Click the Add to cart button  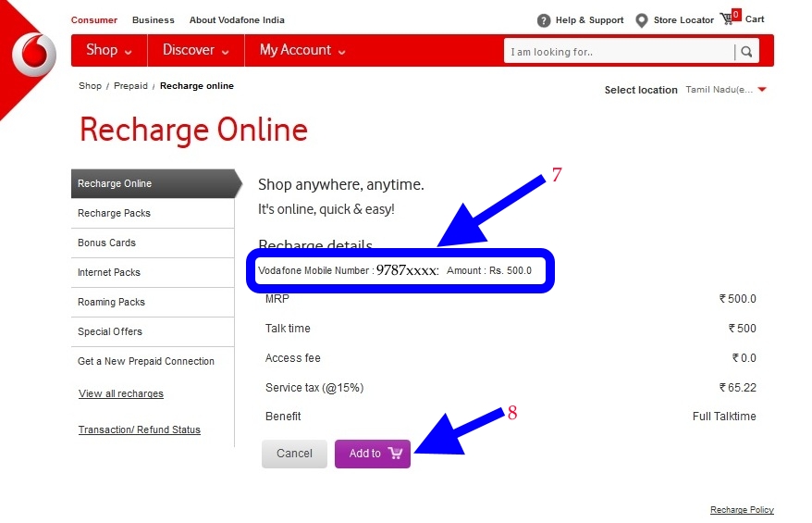point(373,454)
